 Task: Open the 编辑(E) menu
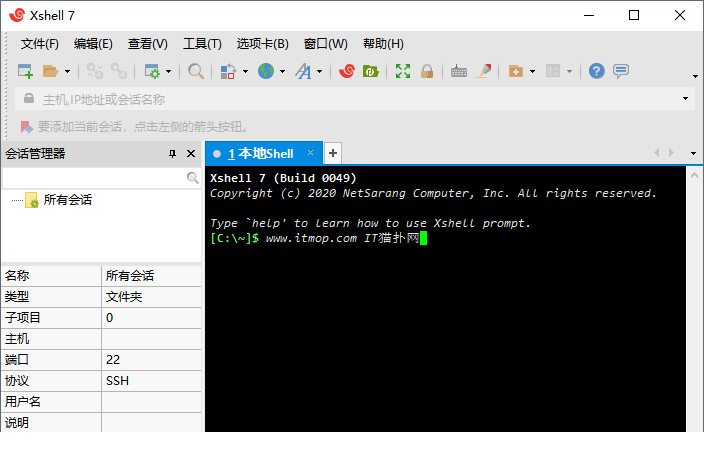click(93, 44)
